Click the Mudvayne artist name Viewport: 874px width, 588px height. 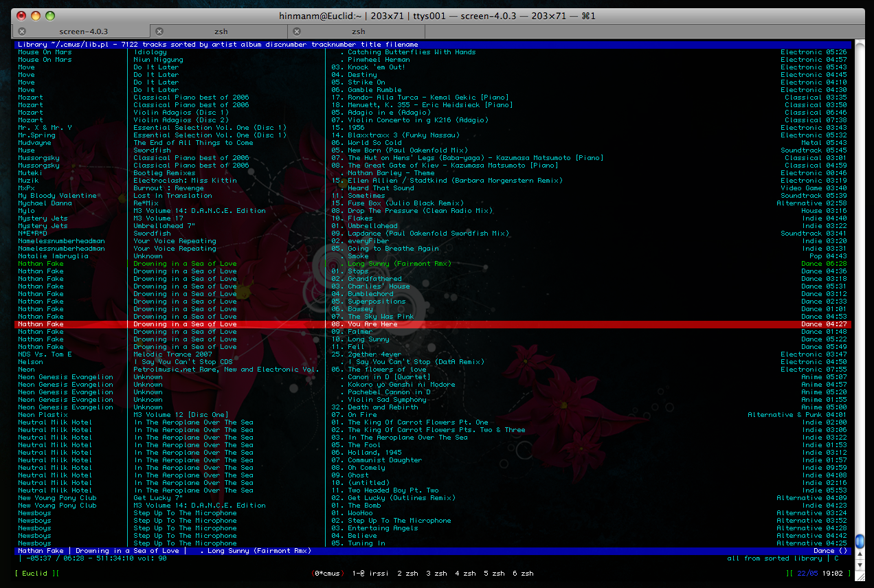[34, 143]
